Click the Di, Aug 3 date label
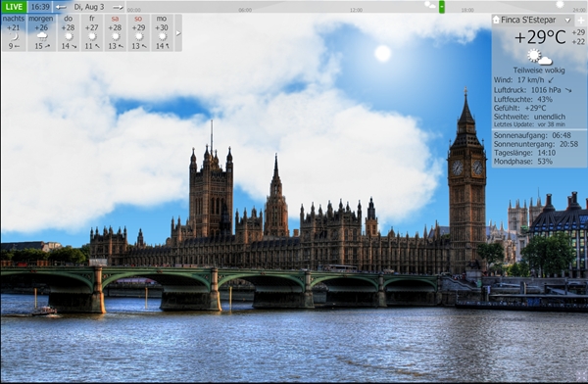Image resolution: width=588 pixels, height=384 pixels. (x=89, y=7)
